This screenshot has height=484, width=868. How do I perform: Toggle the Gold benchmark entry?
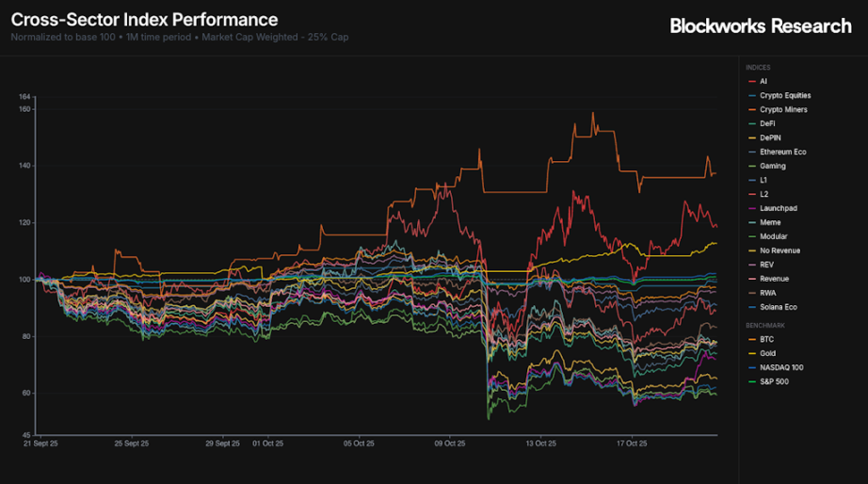pos(768,353)
